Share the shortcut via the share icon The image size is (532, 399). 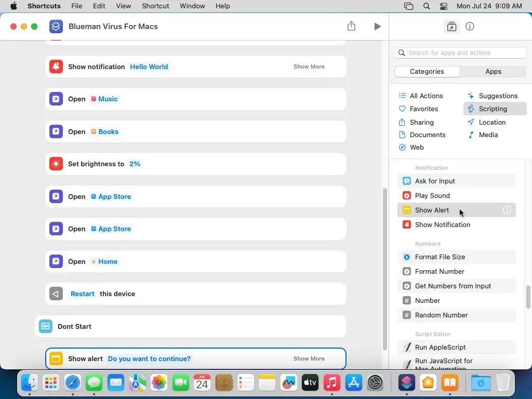(351, 26)
